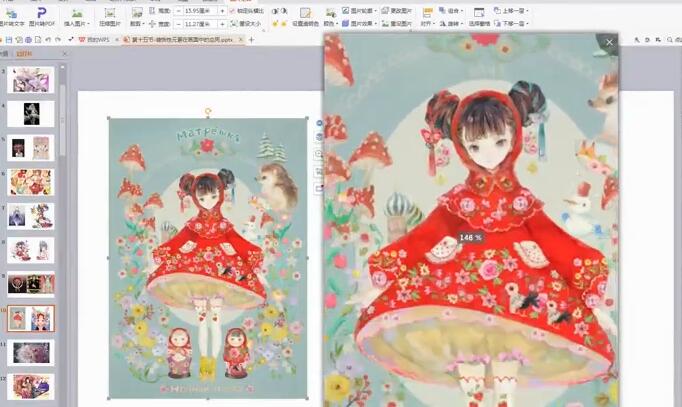Screen dimensions: 682x407
Task: Increase the picture height with plus button
Action: pos(222,10)
